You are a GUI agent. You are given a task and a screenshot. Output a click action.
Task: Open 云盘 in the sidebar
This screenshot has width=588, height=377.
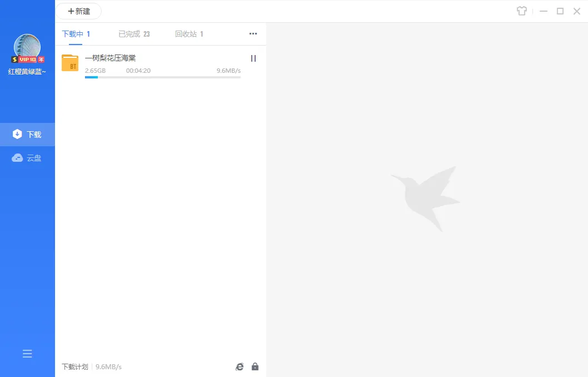(x=27, y=158)
